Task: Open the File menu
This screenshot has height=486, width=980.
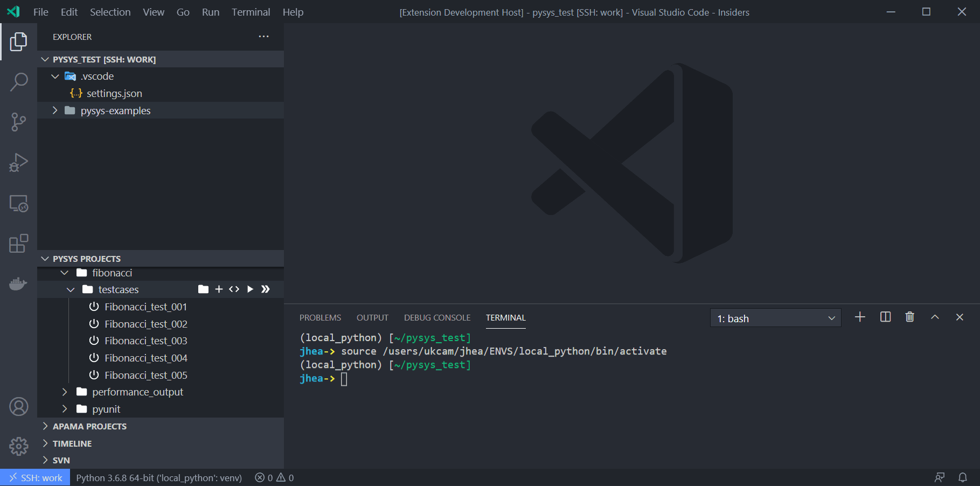Action: (x=41, y=12)
